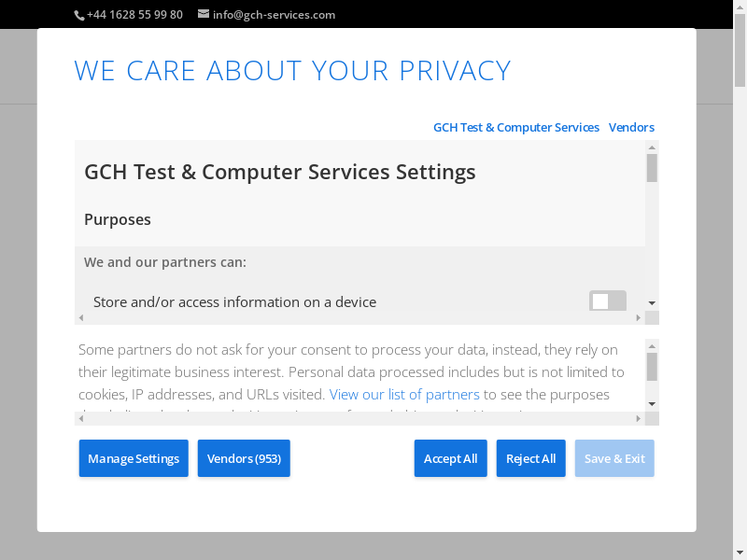The height and width of the screenshot is (560, 747).
Task: Switch to the Vendors tab at top
Action: click(631, 127)
